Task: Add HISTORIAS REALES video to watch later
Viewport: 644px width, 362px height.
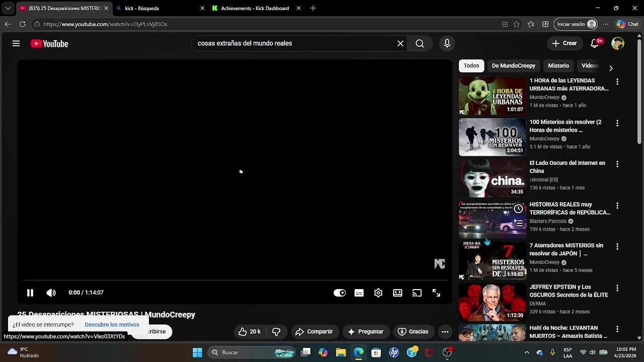Action: point(518,209)
